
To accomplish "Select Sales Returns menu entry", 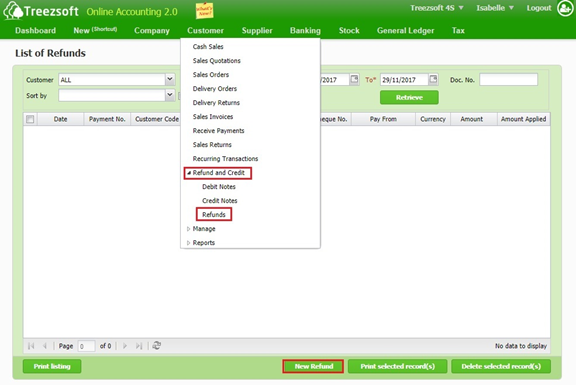I will [212, 144].
